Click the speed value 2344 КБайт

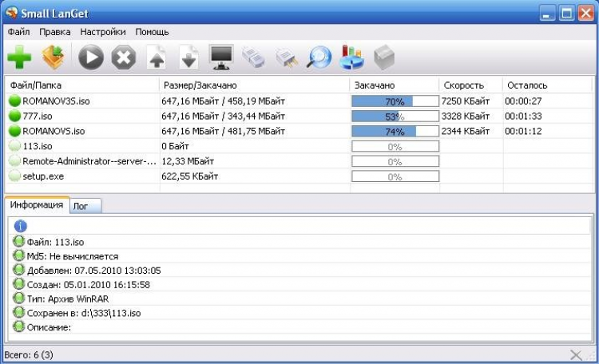(x=466, y=132)
